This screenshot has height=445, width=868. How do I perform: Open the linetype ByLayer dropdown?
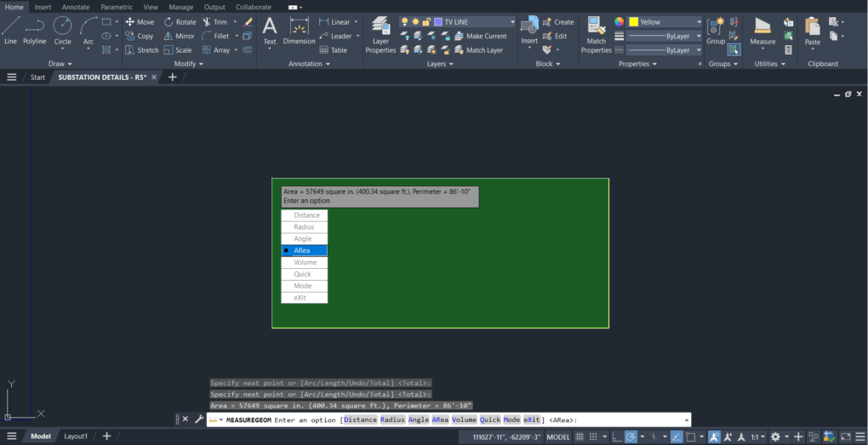click(x=665, y=50)
